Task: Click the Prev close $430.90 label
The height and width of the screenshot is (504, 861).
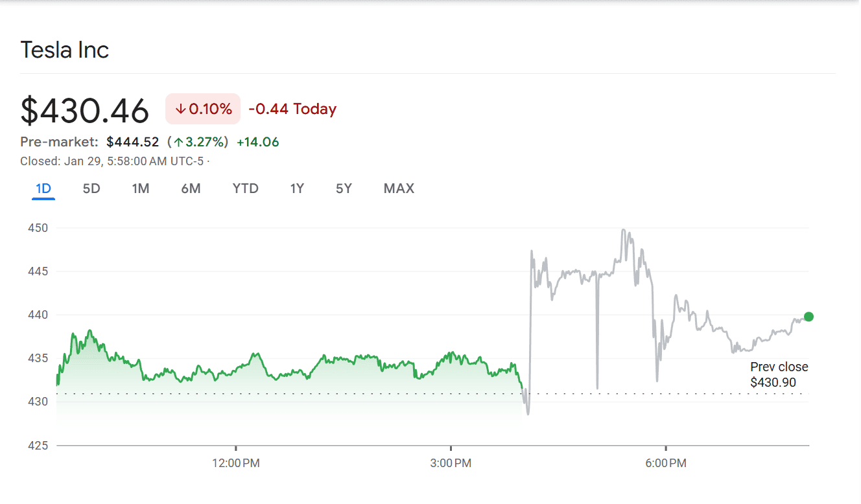Action: click(x=779, y=375)
